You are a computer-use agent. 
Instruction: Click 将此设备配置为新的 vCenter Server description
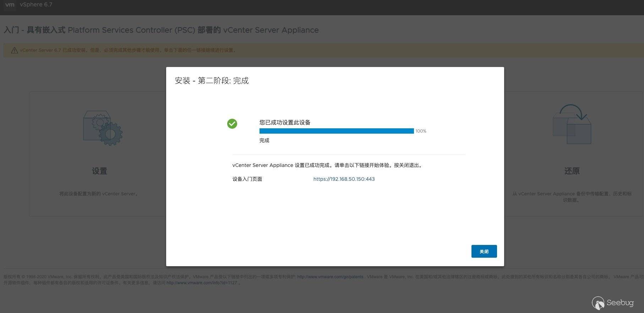99,194
